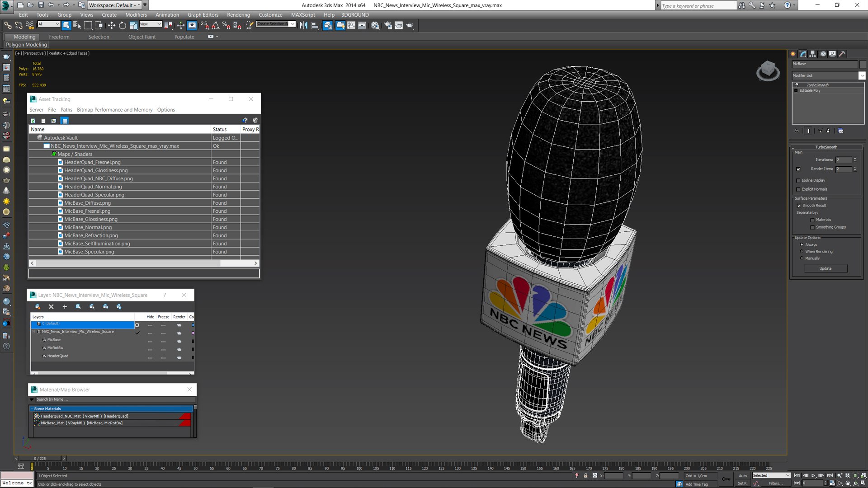Toggle Angle Snap in main toolbar
868x488 pixels.
click(x=216, y=25)
